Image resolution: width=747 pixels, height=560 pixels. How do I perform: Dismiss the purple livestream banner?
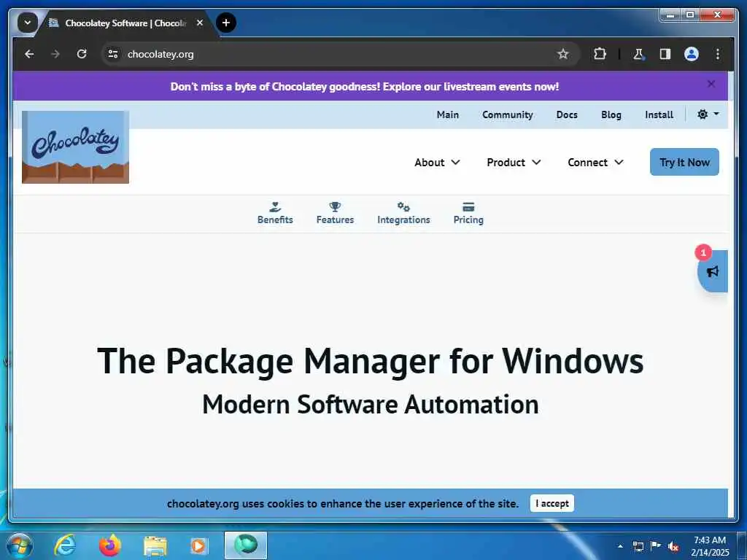(711, 84)
